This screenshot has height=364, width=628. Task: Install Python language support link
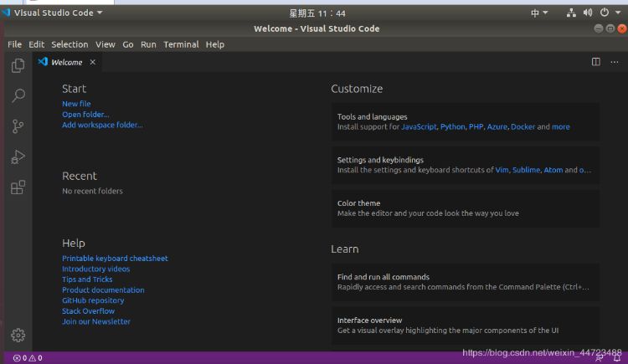pos(452,127)
